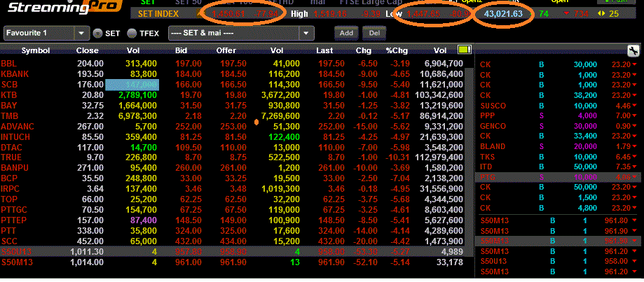This screenshot has width=644, height=282.
Task: Click the Bid column header
Action: pos(181,50)
